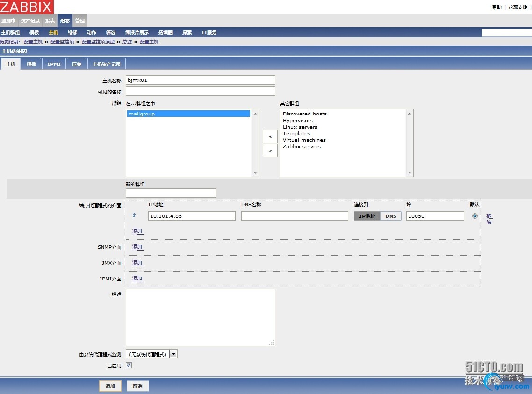Focus the IP地址 field with 10.101.4.85
This screenshot has width=532, height=394.
click(x=192, y=216)
